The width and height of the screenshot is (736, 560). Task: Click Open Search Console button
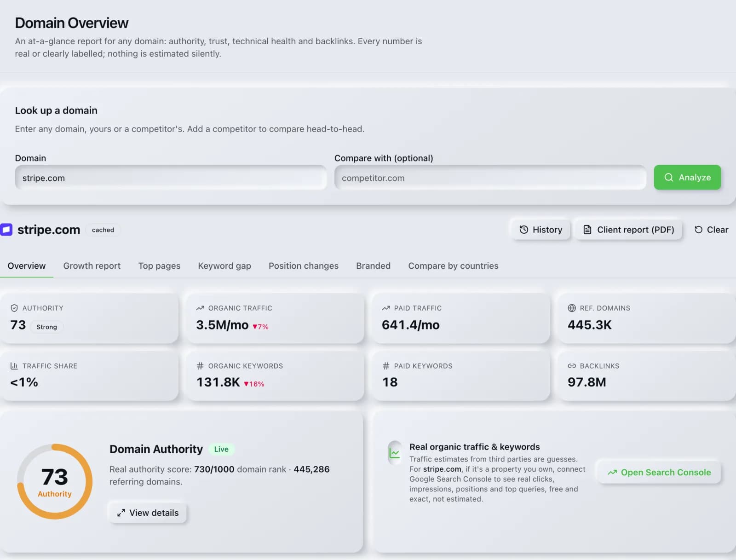click(659, 473)
